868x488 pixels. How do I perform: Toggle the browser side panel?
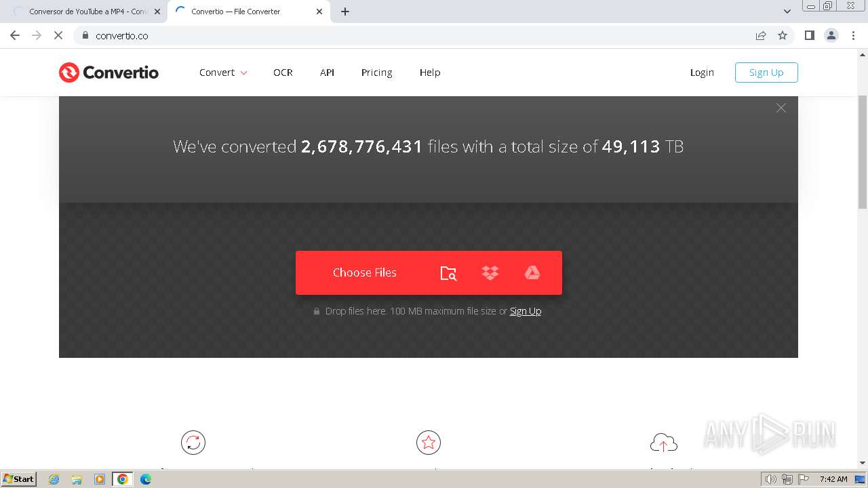810,35
